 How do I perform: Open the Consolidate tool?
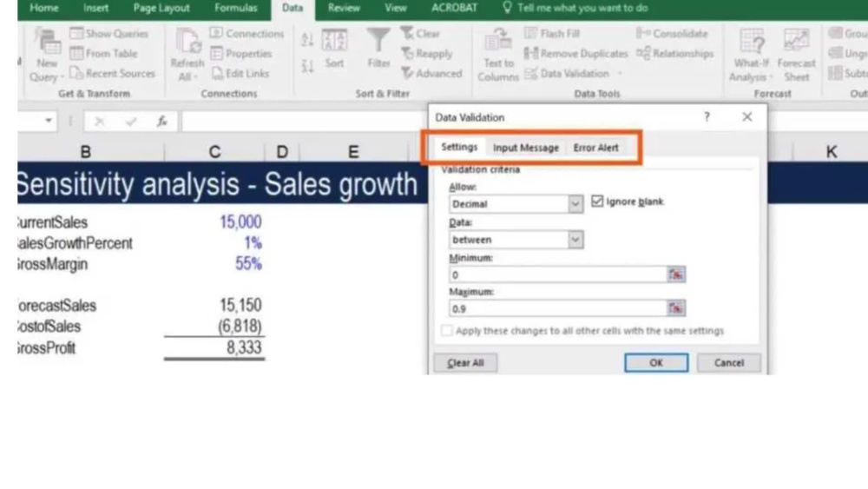coord(672,34)
